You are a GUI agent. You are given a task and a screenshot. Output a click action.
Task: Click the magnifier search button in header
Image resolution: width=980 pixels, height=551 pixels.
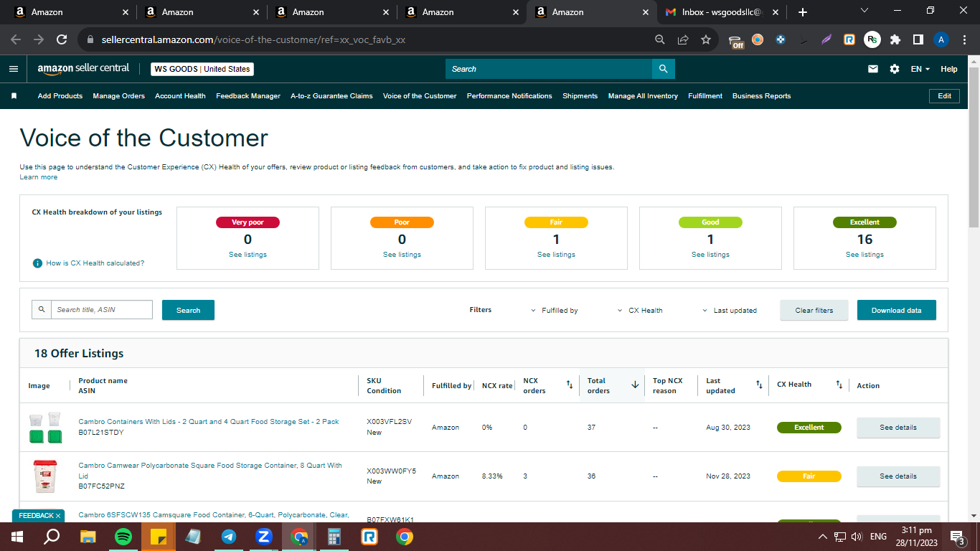click(664, 69)
